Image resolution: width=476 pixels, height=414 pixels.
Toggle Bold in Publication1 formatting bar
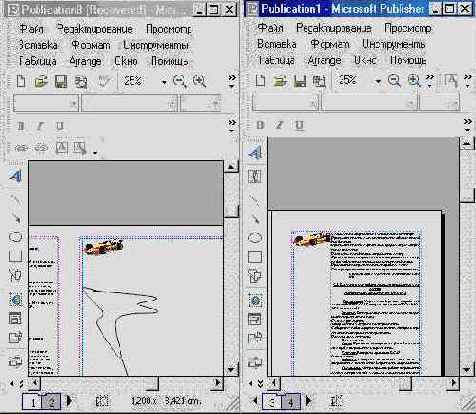pyautogui.click(x=260, y=125)
